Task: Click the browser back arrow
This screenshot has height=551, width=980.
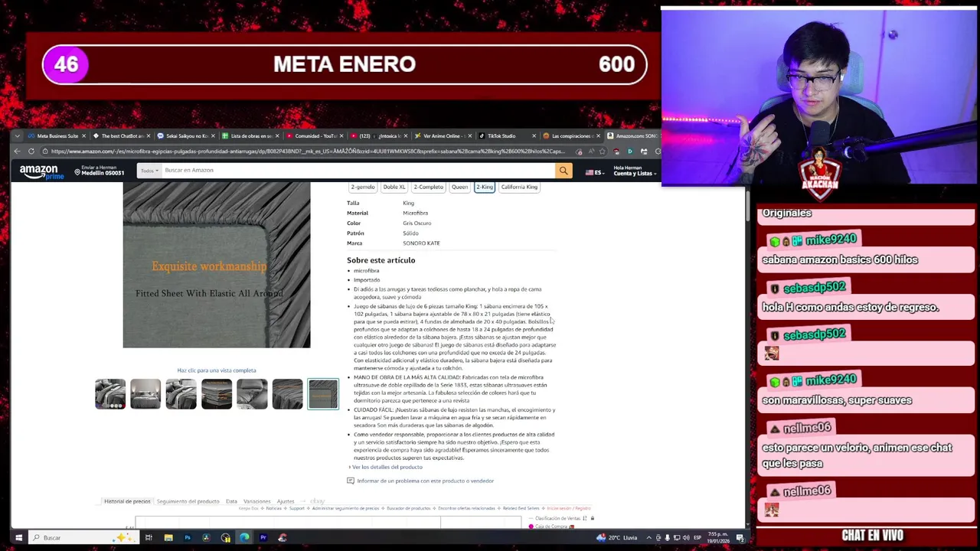Action: [18, 152]
